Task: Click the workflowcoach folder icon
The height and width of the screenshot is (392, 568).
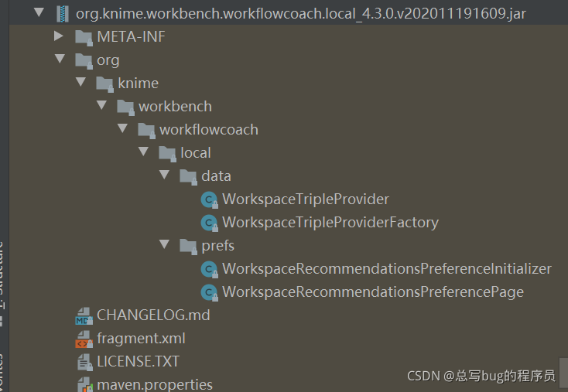Action: pos(147,131)
